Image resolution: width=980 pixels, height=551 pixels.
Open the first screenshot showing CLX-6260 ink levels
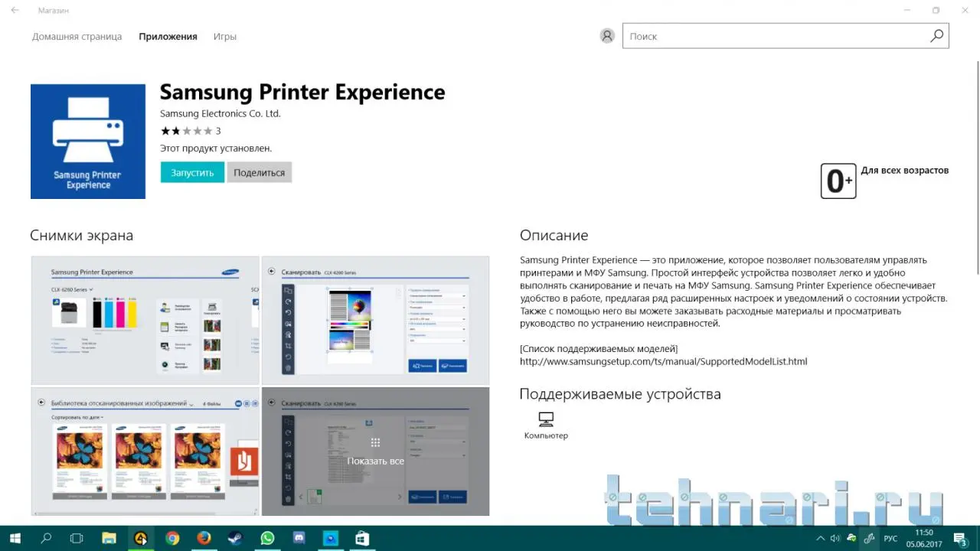(x=145, y=320)
